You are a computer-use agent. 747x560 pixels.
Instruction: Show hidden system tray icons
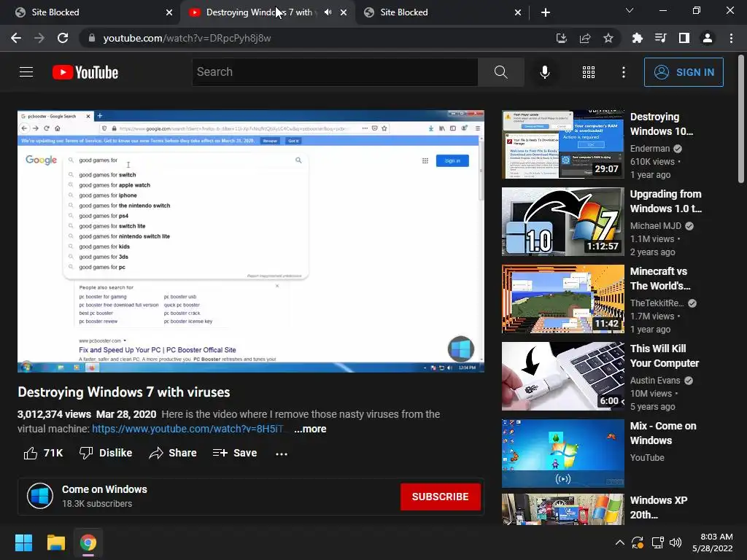point(619,542)
